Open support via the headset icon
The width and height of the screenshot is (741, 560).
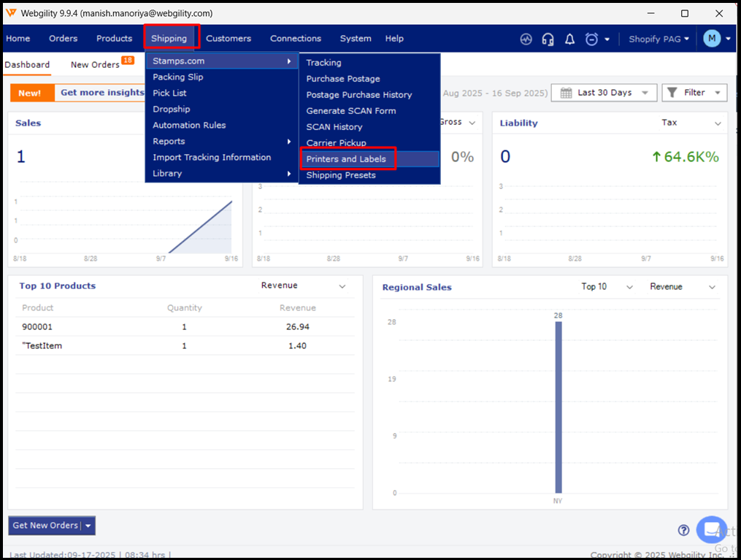click(x=548, y=39)
